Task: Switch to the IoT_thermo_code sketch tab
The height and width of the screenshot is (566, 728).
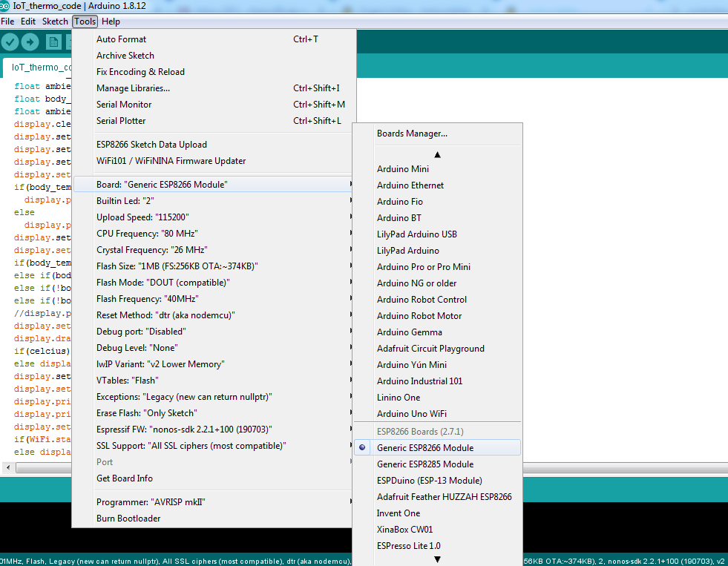Action: tap(38, 68)
